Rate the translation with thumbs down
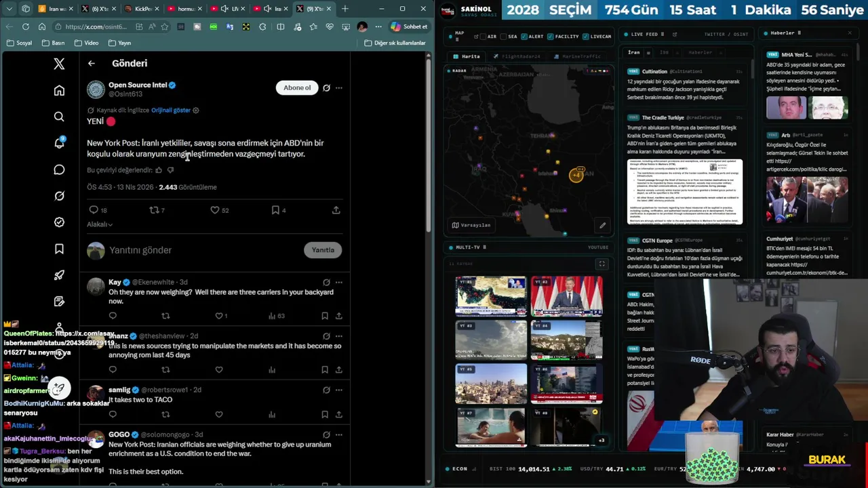The width and height of the screenshot is (868, 488). (x=170, y=170)
